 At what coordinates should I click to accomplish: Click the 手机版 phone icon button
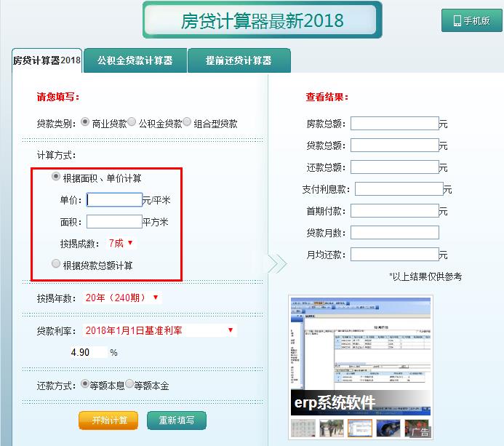coord(471,20)
